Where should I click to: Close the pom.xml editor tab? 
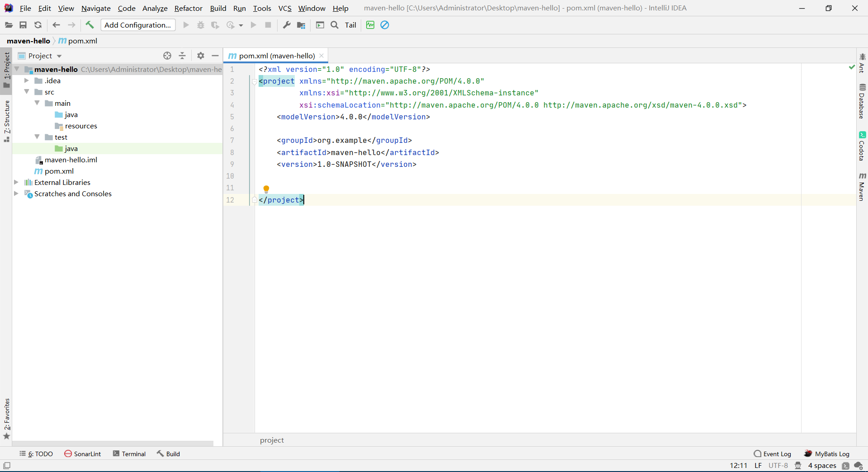(321, 56)
